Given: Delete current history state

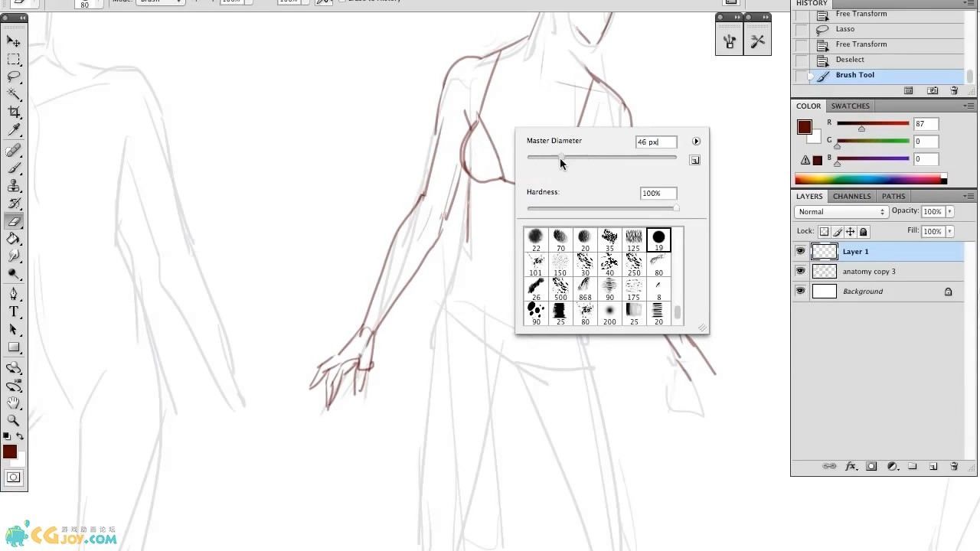Looking at the screenshot, I should [954, 90].
